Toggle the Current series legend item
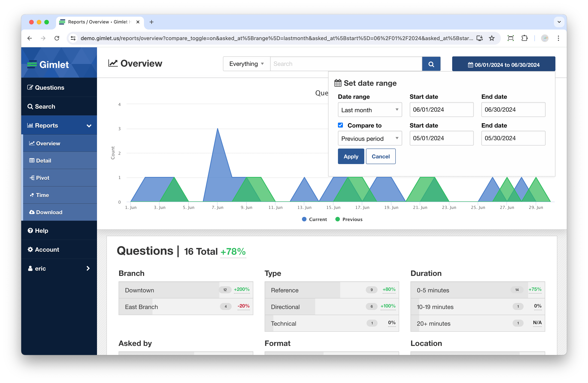The image size is (588, 383). click(314, 219)
